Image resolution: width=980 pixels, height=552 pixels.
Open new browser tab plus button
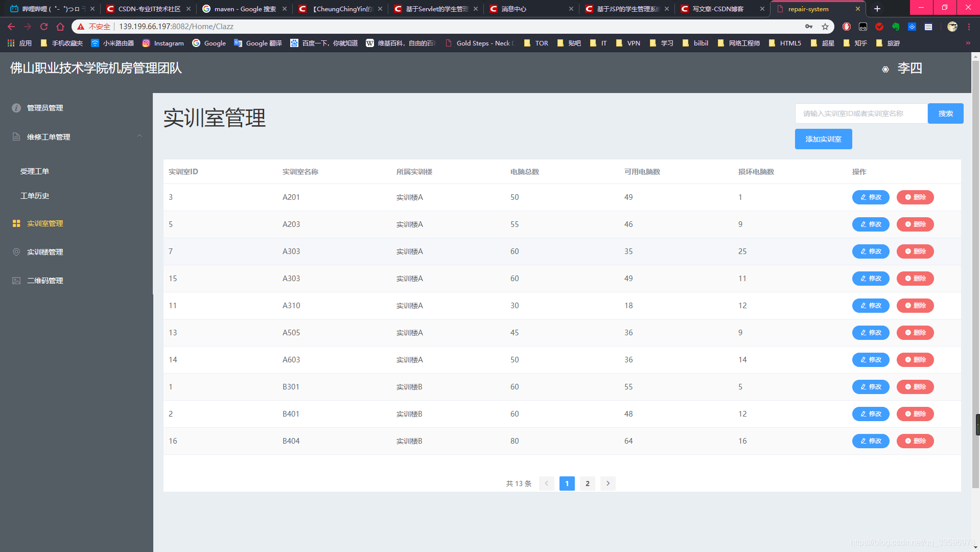[877, 9]
